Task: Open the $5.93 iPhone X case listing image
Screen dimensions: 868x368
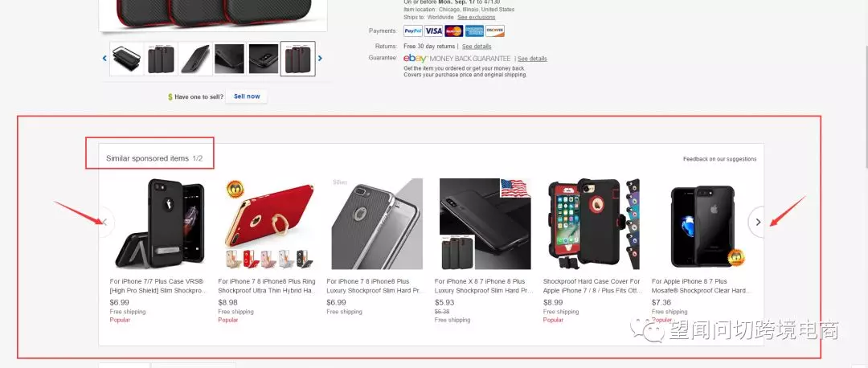Action: (x=485, y=223)
